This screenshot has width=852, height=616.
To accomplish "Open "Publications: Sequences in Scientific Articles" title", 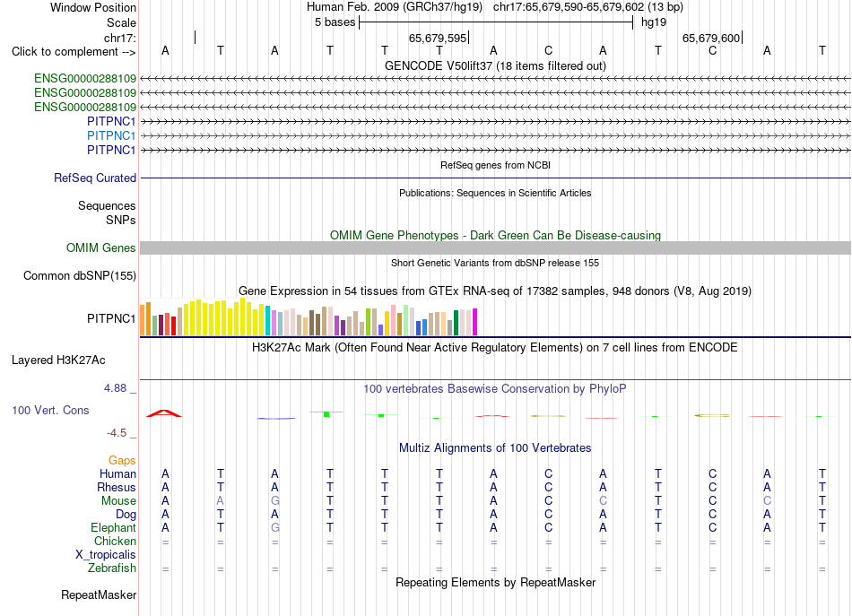I will [x=495, y=193].
